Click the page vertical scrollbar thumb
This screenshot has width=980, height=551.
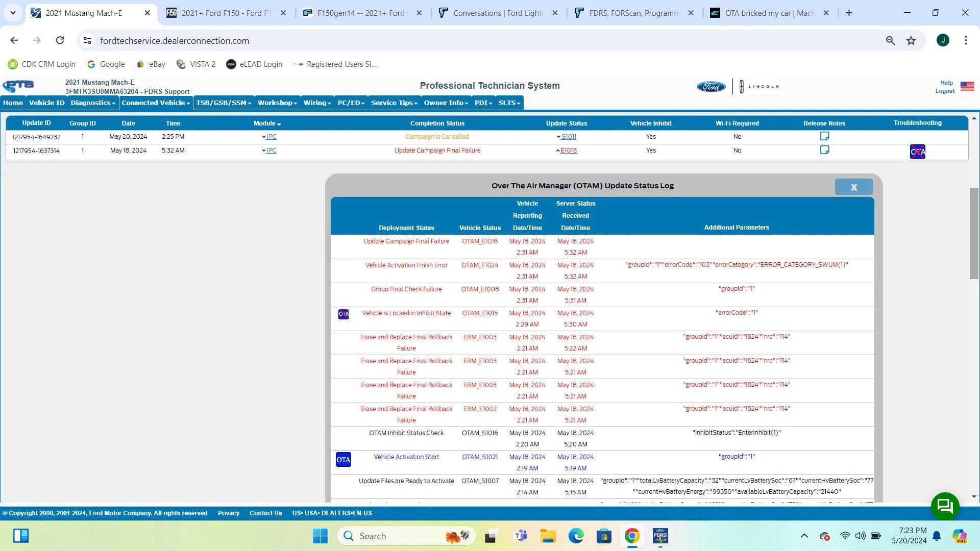(974, 234)
